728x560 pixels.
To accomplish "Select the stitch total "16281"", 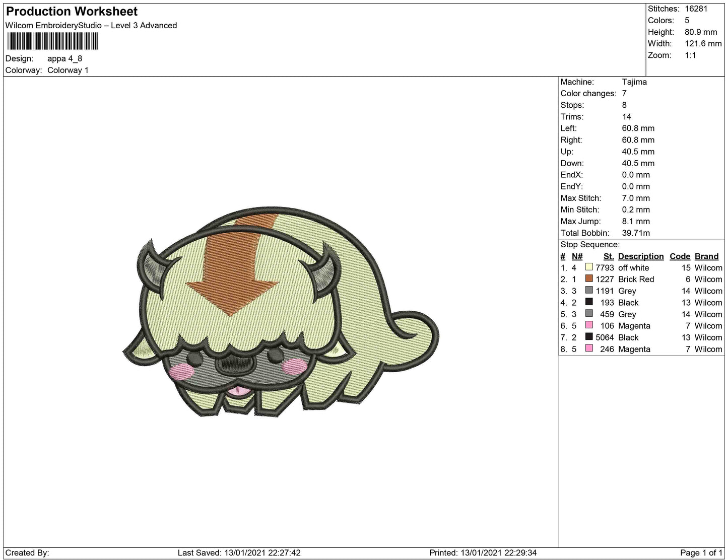I will pos(696,9).
